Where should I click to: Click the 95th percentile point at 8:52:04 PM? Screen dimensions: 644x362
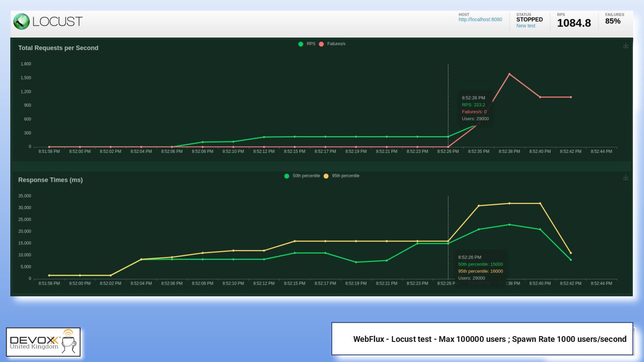coord(141,259)
